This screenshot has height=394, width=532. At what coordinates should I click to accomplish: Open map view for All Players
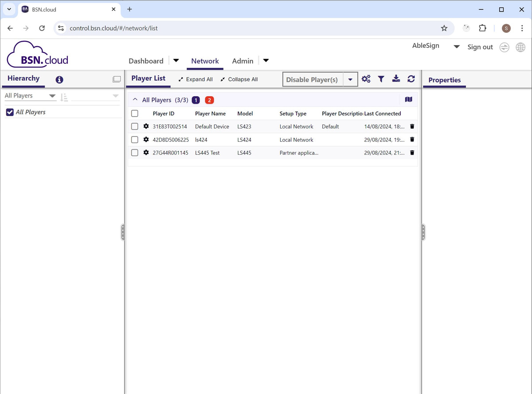408,100
